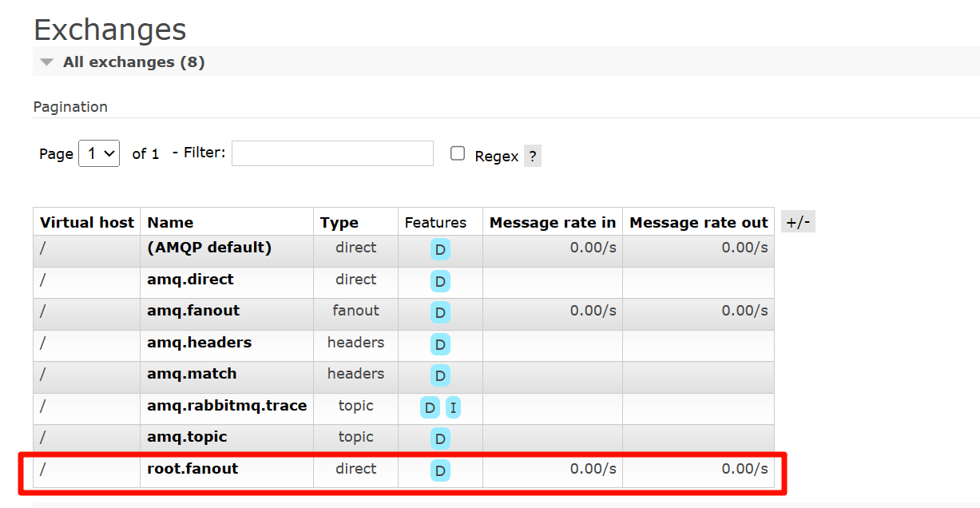The width and height of the screenshot is (980, 508).
Task: Enable the Regex filter checkbox
Action: coord(458,153)
